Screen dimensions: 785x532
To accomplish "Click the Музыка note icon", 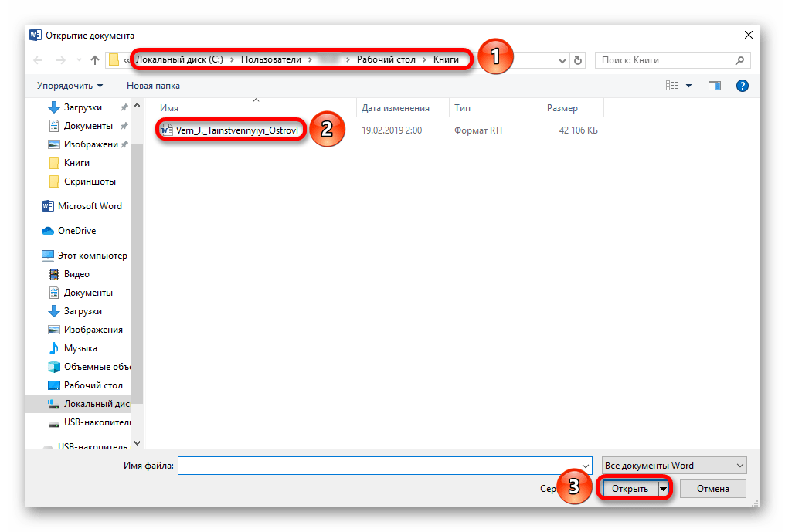I will 53,347.
